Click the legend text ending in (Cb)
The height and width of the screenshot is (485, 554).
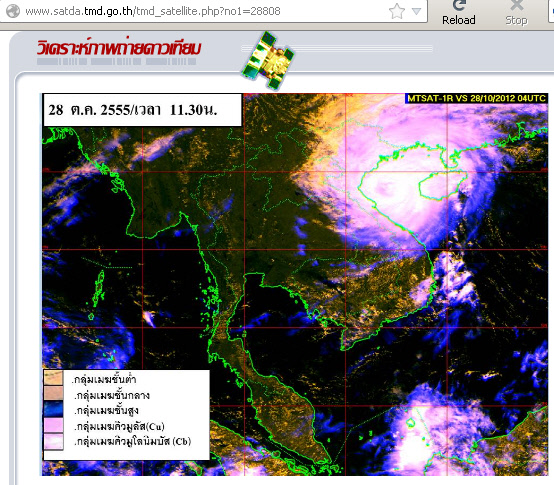coord(133,442)
